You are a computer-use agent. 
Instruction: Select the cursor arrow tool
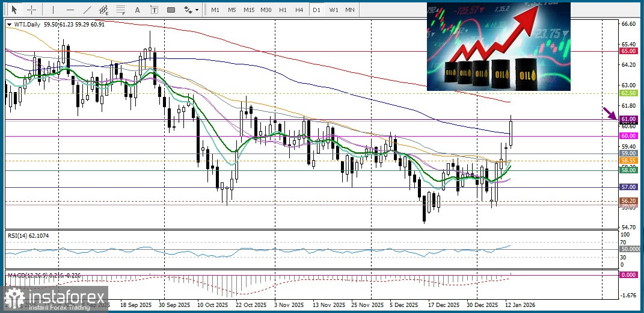click(x=15, y=10)
